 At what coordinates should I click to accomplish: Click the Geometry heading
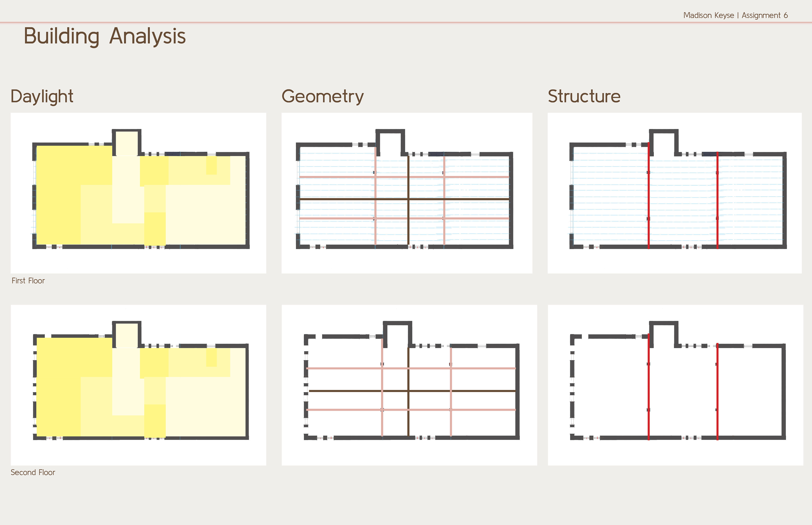(322, 97)
